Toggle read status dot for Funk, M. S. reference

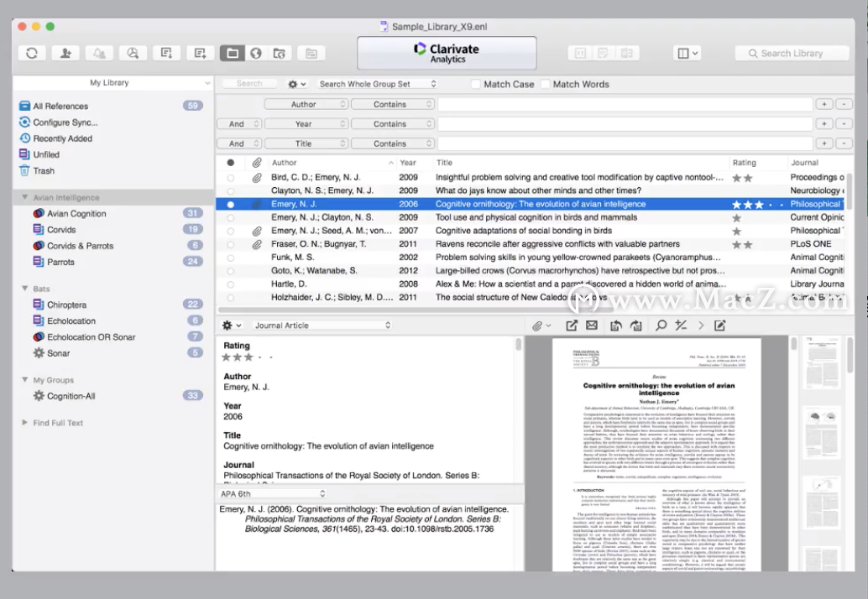(x=231, y=258)
